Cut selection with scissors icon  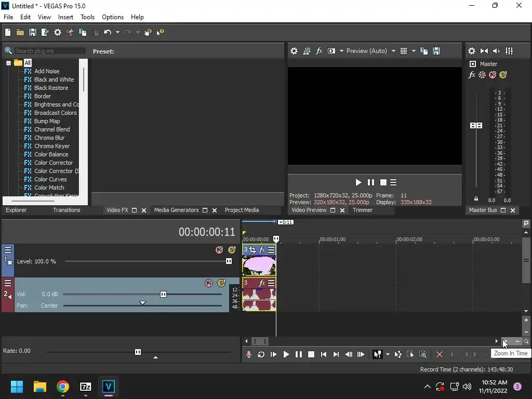click(x=70, y=32)
